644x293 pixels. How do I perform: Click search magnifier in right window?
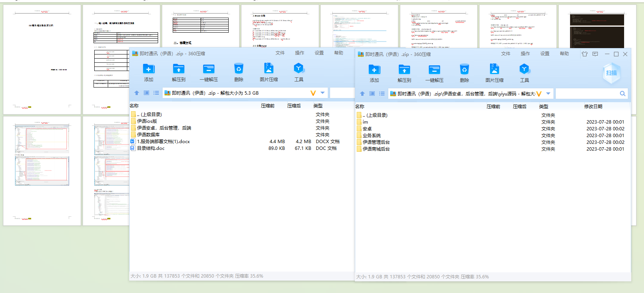623,94
